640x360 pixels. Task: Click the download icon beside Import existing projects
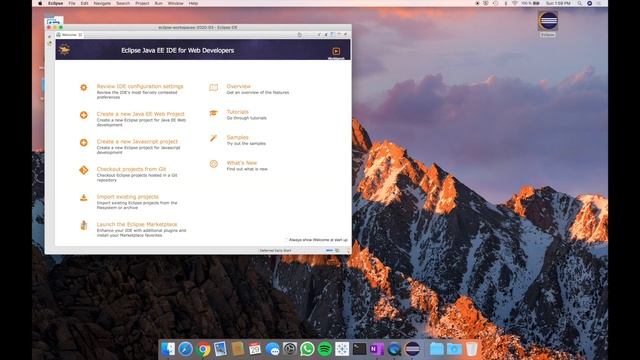84,198
